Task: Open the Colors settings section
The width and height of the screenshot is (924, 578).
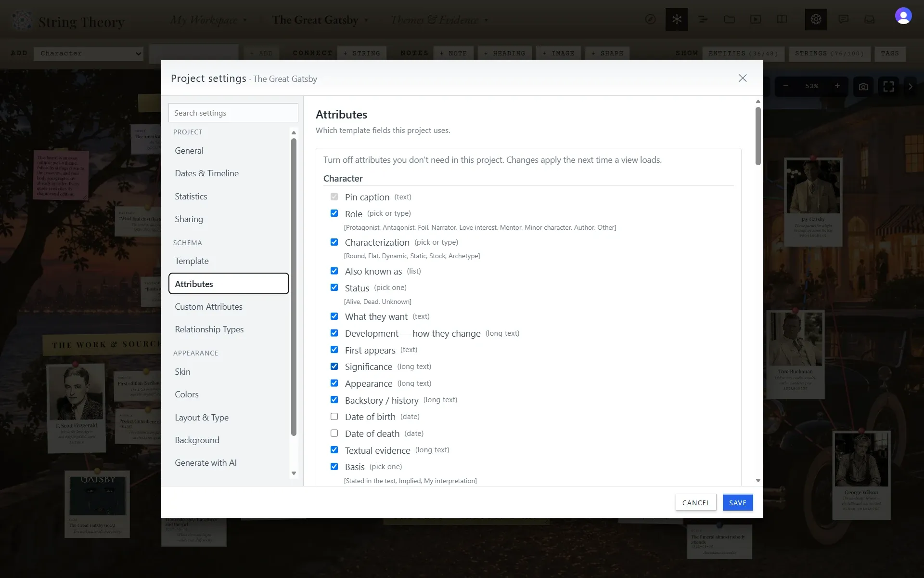Action: pos(229,394)
